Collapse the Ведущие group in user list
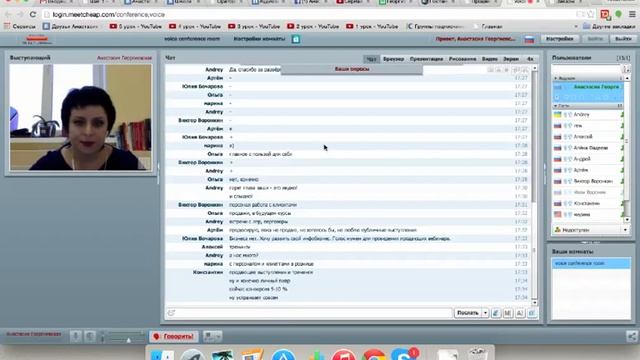 point(556,78)
